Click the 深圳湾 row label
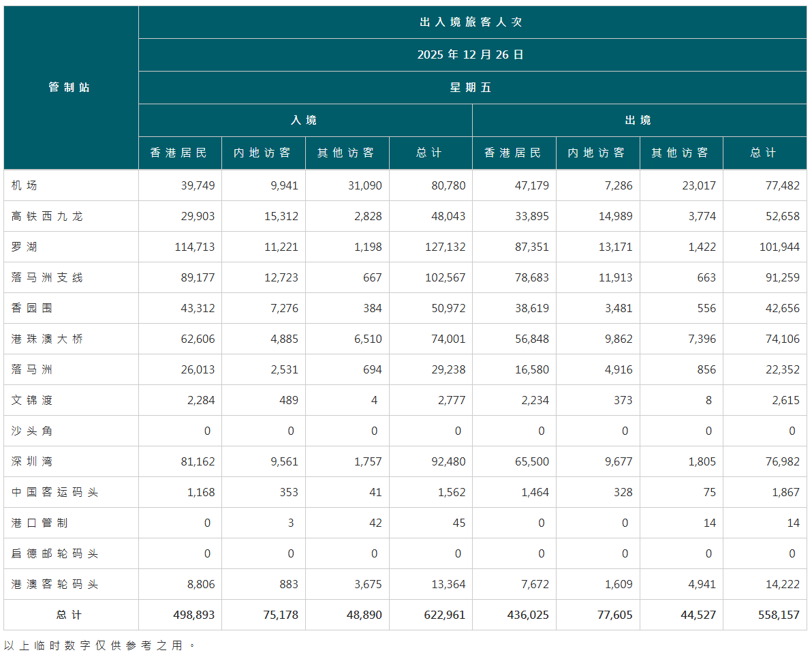The height and width of the screenshot is (657, 812). (32, 461)
